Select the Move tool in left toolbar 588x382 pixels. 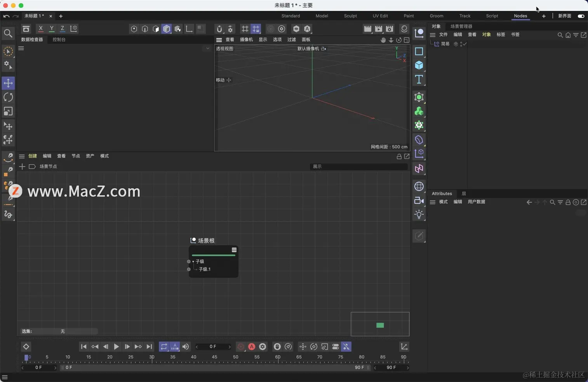click(x=8, y=83)
